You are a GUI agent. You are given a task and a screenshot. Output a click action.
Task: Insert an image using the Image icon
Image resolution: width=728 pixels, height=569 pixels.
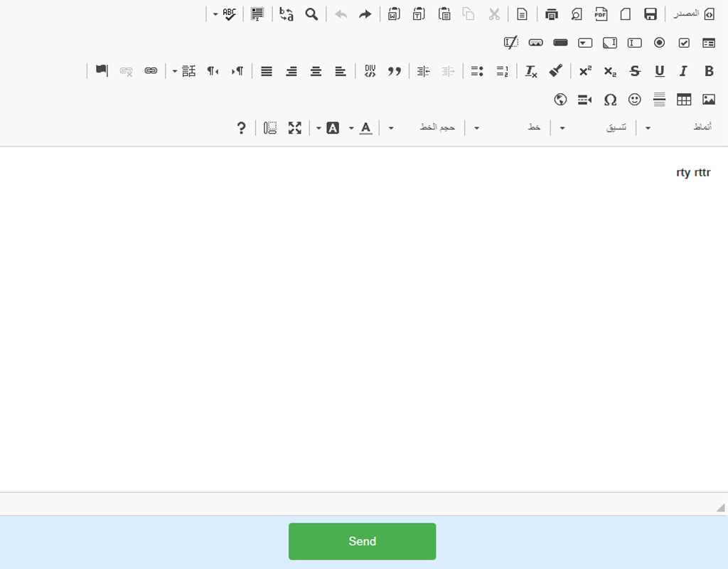point(709,100)
